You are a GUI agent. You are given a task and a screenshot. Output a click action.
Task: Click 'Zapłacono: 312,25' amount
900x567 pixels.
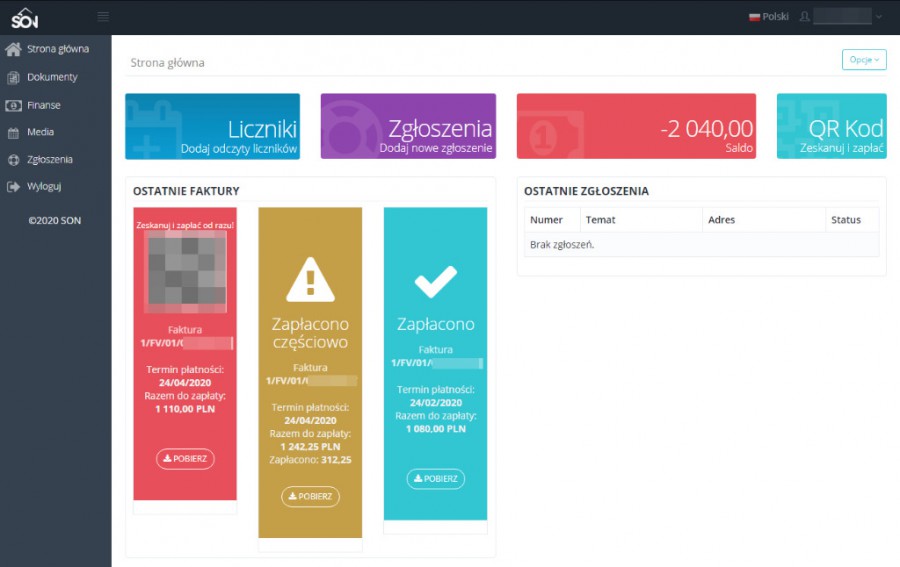(x=311, y=460)
